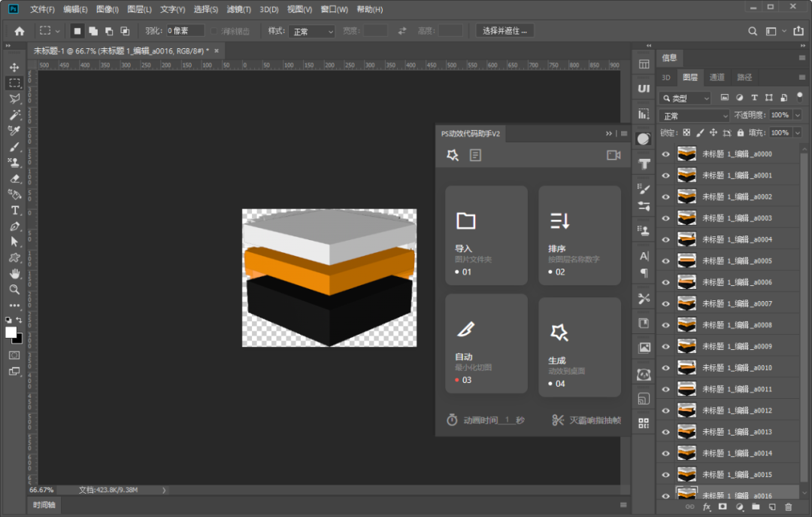Image resolution: width=812 pixels, height=517 pixels.
Task: Expand the layer filter 类型 dropdown
Action: point(685,99)
